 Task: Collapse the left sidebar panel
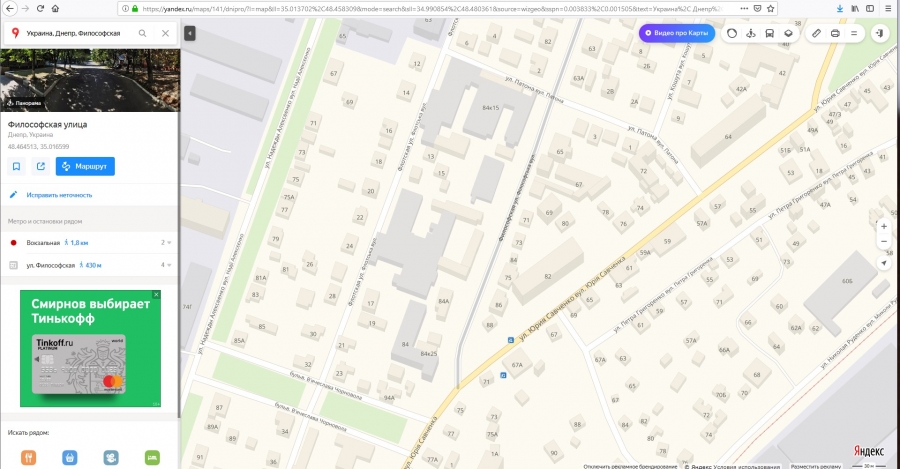click(190, 33)
